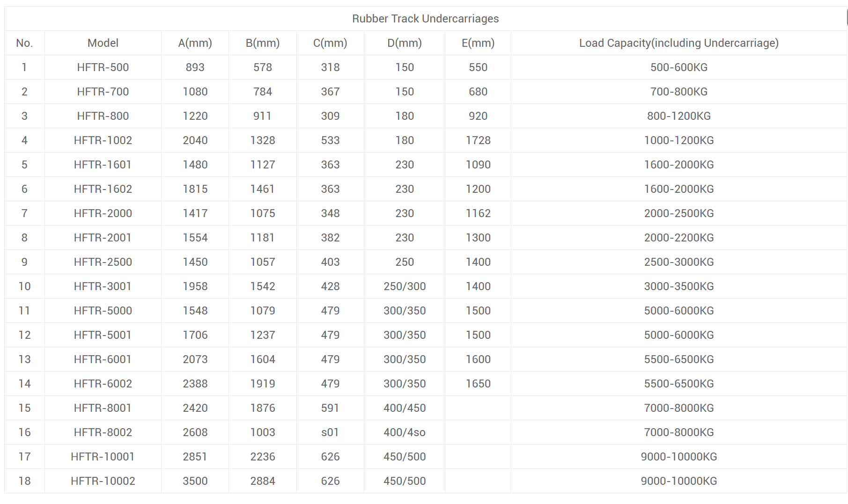Viewport: 848px width, 504px height.
Task: Select A(mm) value 3500
Action: click(195, 481)
